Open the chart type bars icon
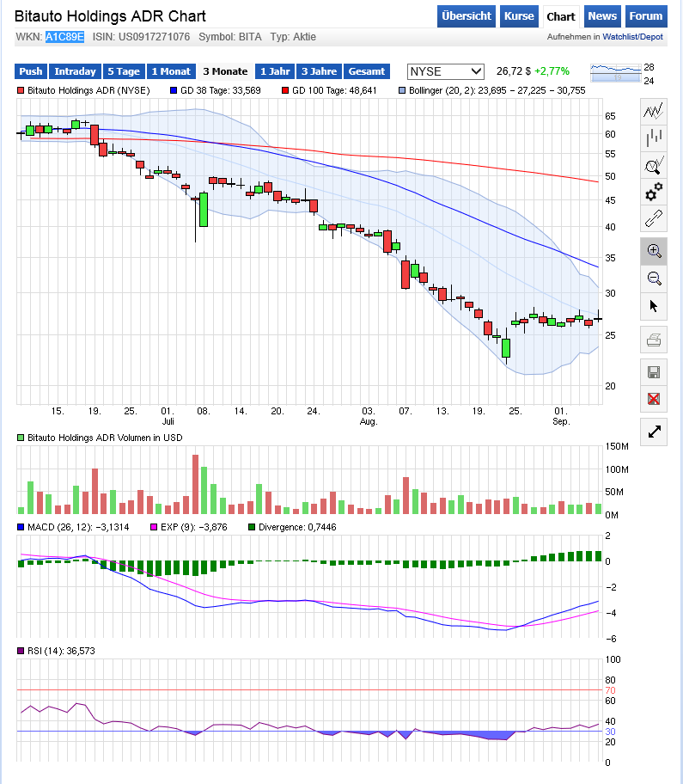This screenshot has height=784, width=683. (x=654, y=138)
